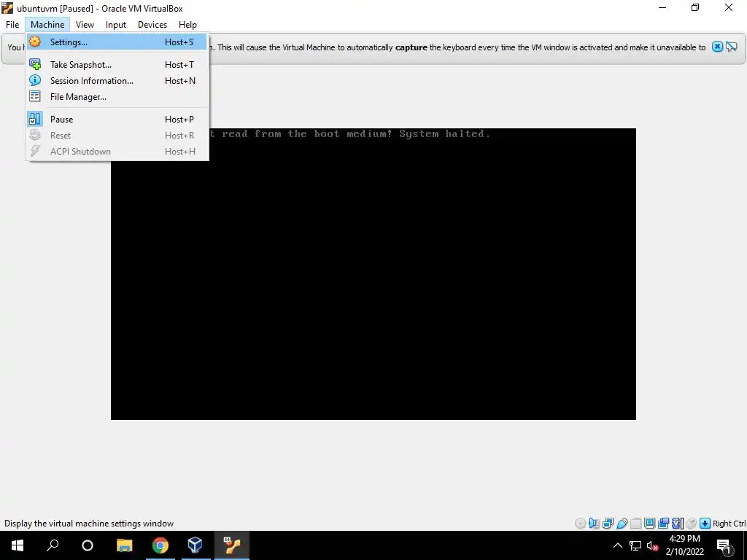Open the network tray icon
Image resolution: width=747 pixels, height=560 pixels.
click(635, 545)
